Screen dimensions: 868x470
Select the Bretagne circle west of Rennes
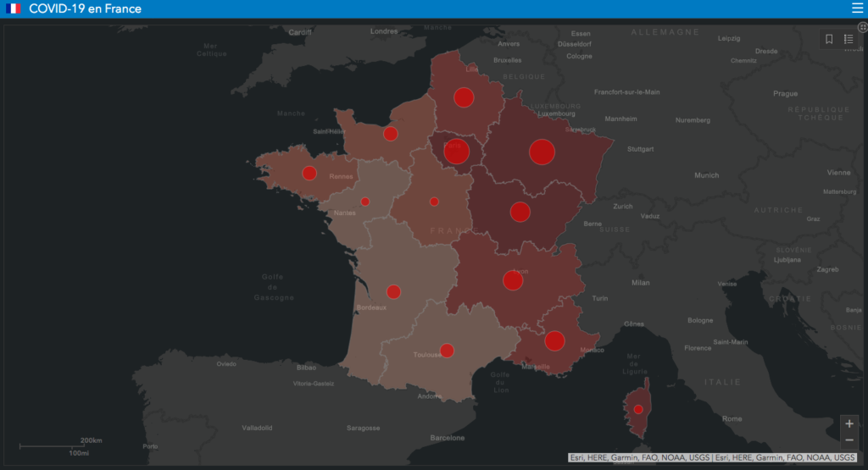pyautogui.click(x=309, y=173)
